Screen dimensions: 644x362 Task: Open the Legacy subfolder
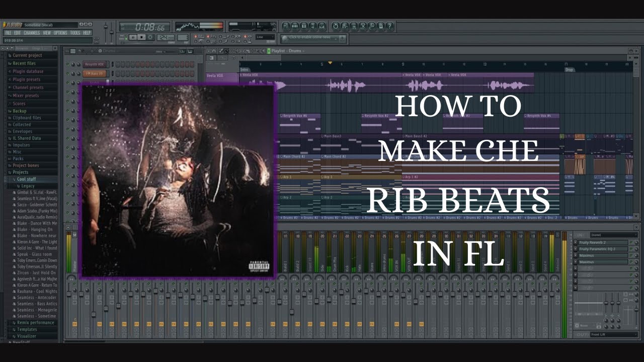(28, 186)
